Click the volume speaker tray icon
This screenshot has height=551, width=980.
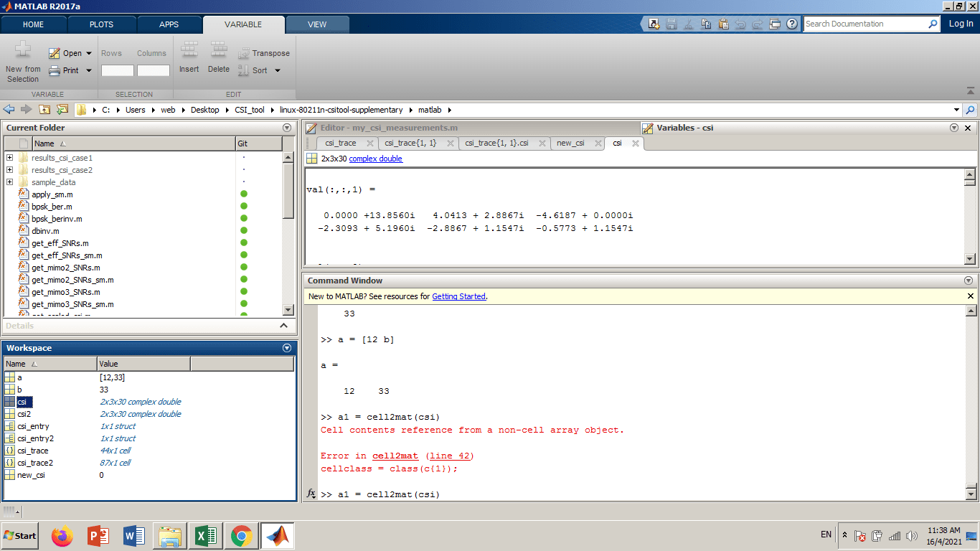tap(912, 536)
